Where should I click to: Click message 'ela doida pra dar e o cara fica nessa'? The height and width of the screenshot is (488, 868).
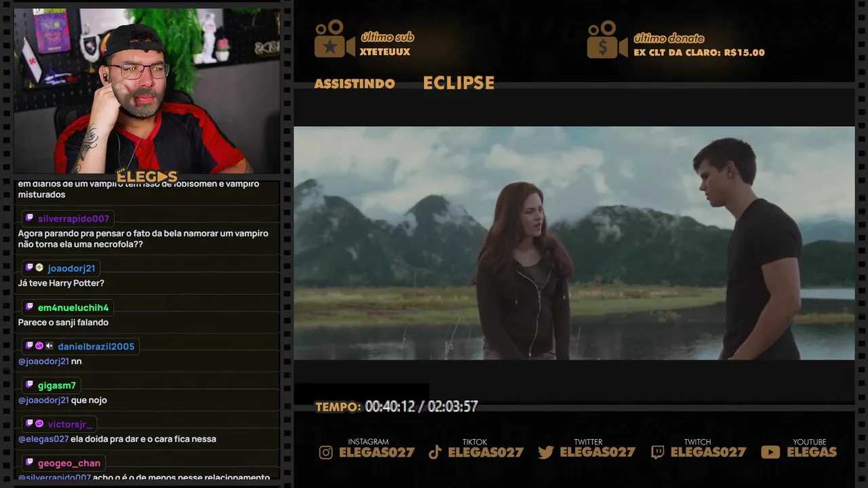[144, 439]
